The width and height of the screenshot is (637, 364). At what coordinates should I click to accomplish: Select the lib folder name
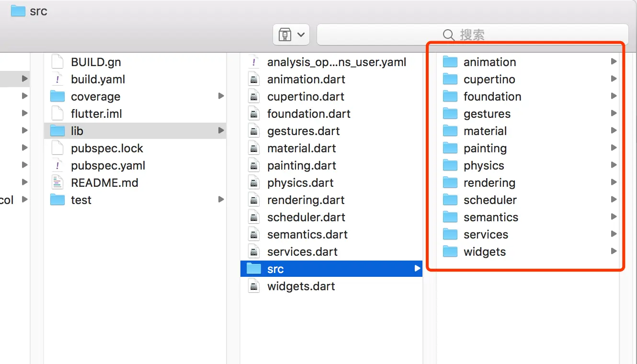tap(77, 131)
